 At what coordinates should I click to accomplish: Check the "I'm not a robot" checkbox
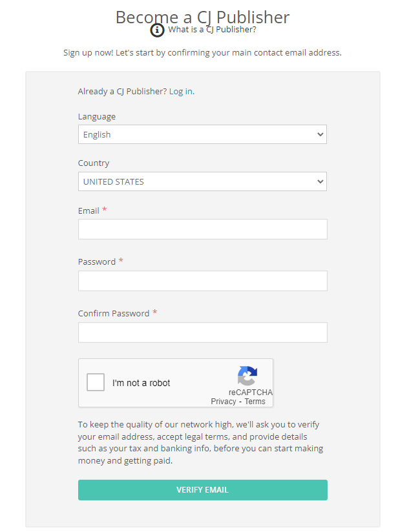(x=96, y=382)
